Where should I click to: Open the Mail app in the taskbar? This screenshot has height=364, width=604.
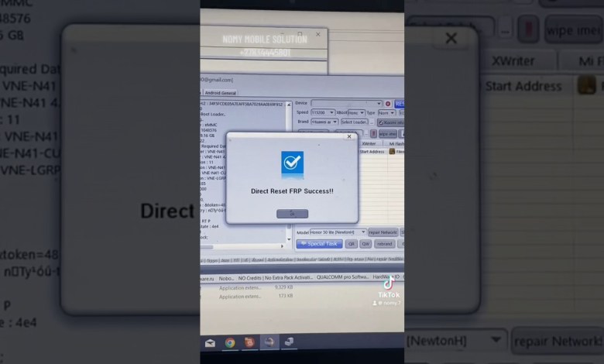pos(210,342)
